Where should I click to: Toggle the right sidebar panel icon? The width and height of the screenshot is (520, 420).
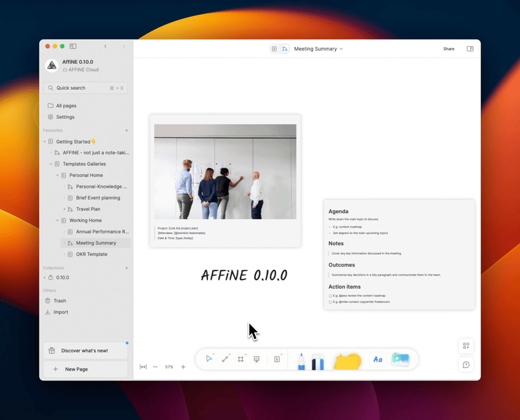click(x=470, y=49)
